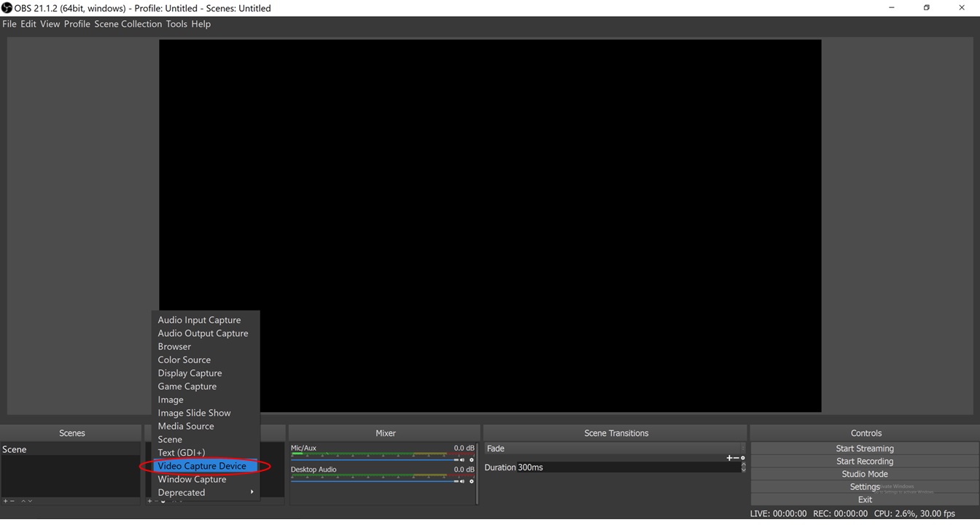Click the Mixer panel header
This screenshot has height=525, width=980.
pyautogui.click(x=385, y=433)
